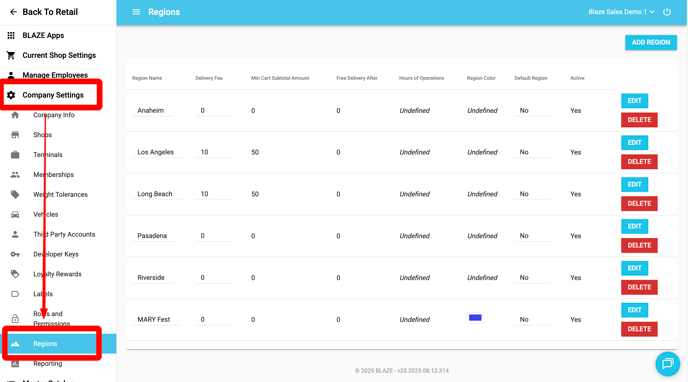Click the Delivery Fee column header
Screen dimensions: 688x382
(x=209, y=78)
